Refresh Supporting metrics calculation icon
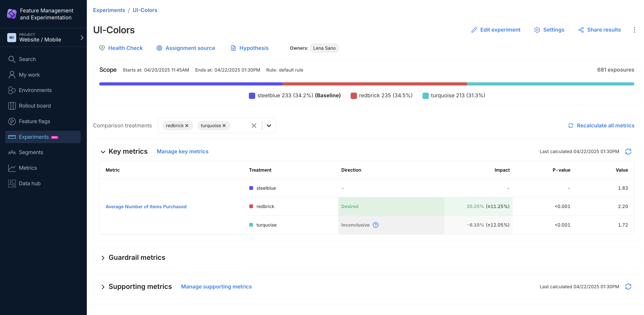This screenshot has height=315, width=644. tap(628, 287)
